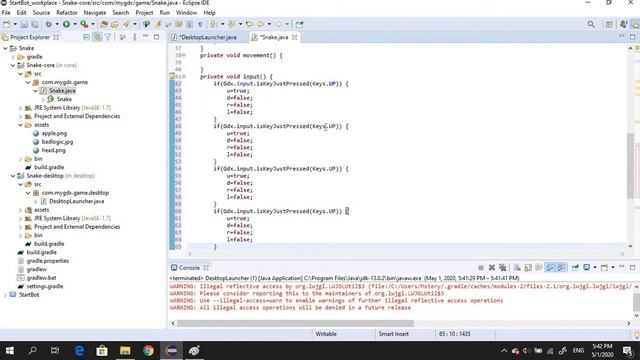Open Google Chrome from the taskbar
This screenshot has height=360, width=640.
click(x=148, y=351)
